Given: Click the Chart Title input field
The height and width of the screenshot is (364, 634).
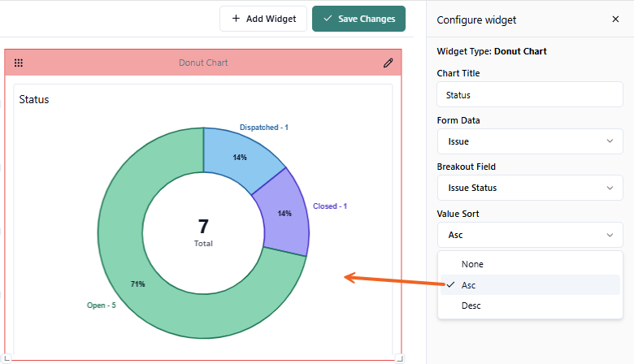Looking at the screenshot, I should coord(529,95).
